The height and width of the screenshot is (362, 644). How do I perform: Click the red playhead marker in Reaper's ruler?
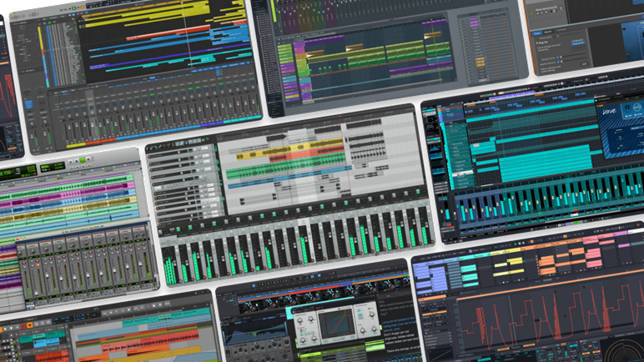(x=340, y=117)
